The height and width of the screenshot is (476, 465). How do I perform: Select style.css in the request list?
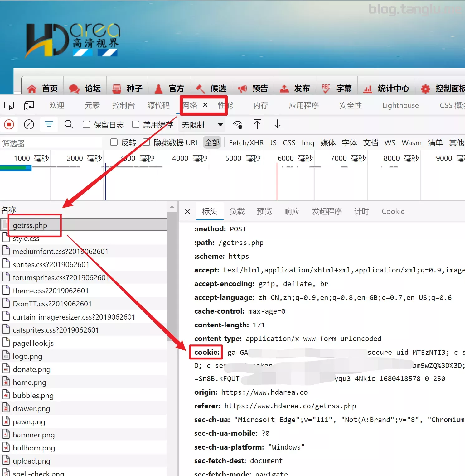pyautogui.click(x=26, y=239)
